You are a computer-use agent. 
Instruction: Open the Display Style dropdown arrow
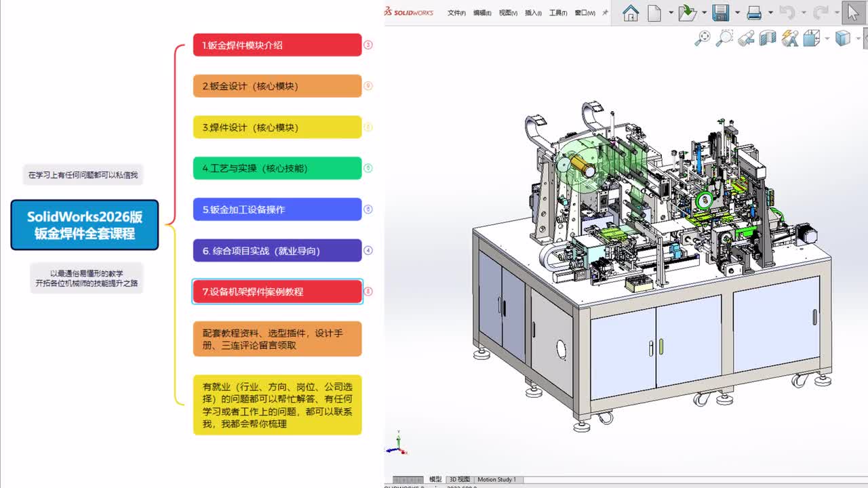point(859,39)
